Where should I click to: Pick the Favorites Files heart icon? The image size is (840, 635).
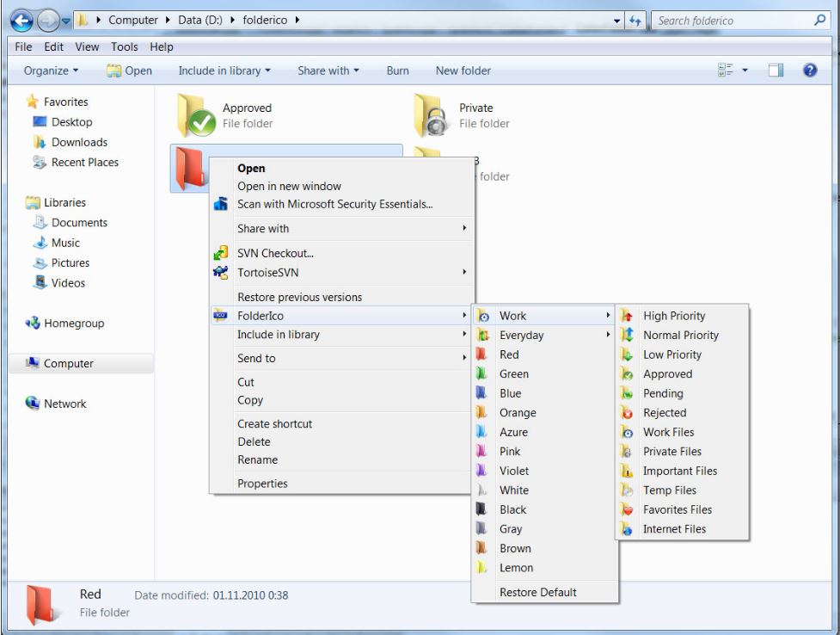pos(628,509)
